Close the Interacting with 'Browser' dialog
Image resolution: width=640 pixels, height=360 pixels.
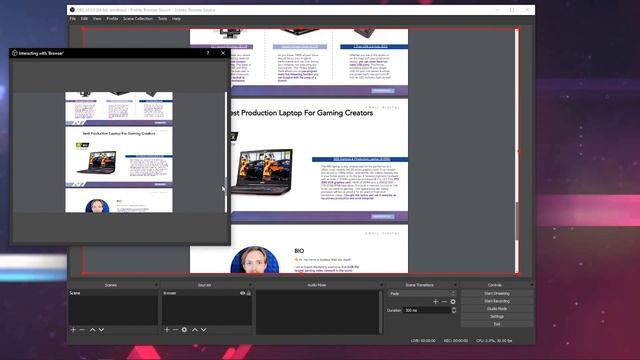click(223, 53)
